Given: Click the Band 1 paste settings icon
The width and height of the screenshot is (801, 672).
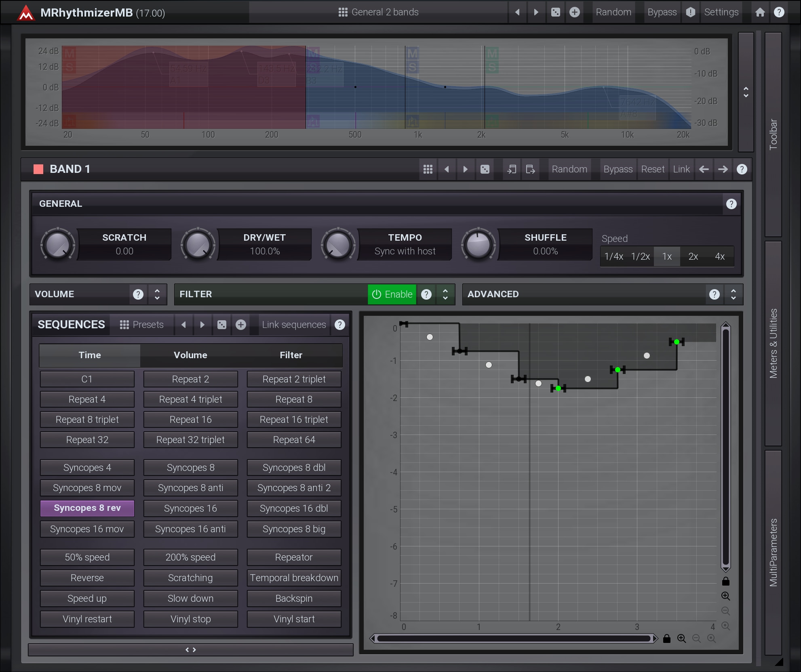Looking at the screenshot, I should pos(530,169).
